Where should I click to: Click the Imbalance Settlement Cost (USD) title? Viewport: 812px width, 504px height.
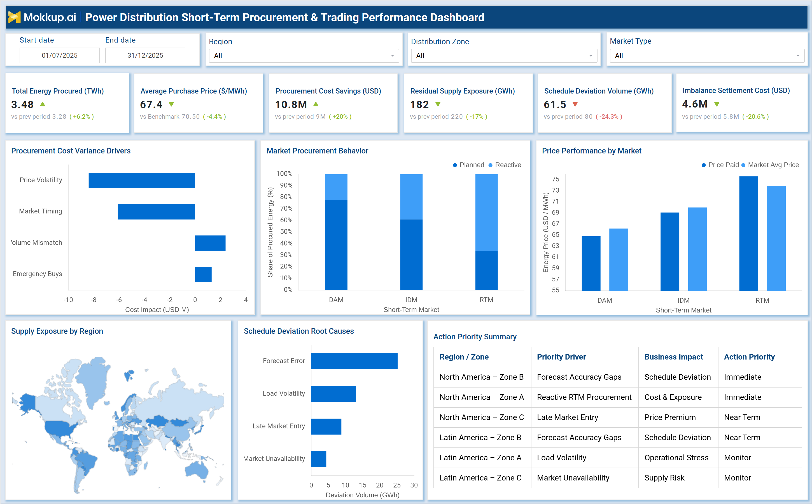point(736,90)
